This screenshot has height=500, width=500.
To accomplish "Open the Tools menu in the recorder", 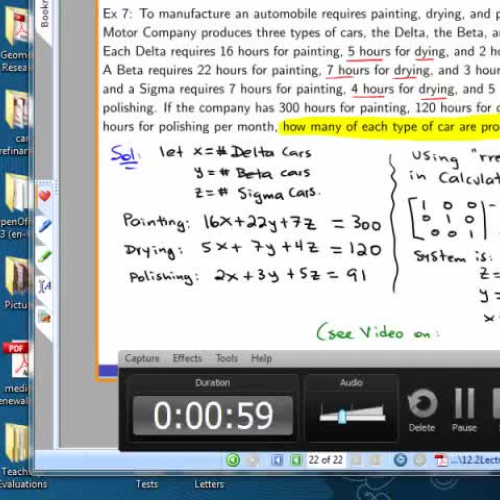I will (x=227, y=358).
